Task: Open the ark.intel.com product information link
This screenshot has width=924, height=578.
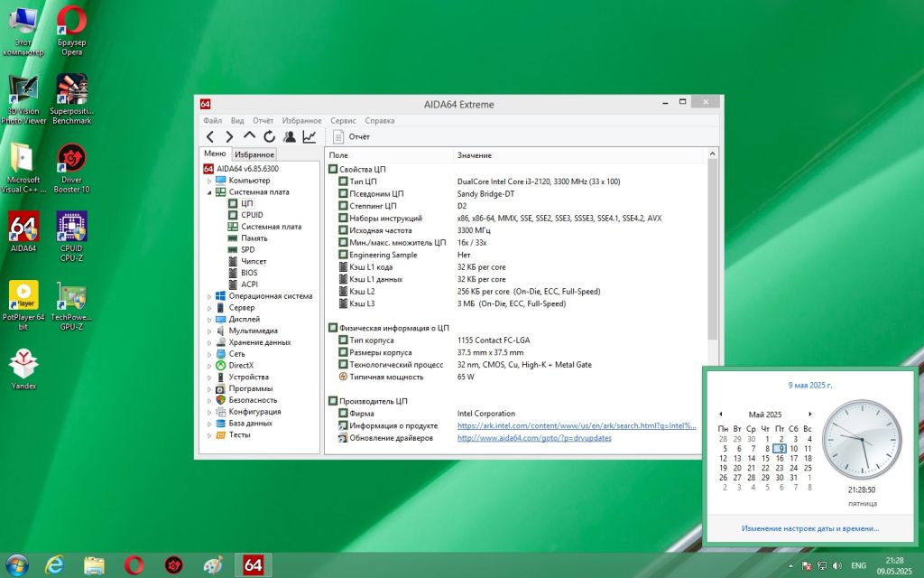Action: point(577,426)
